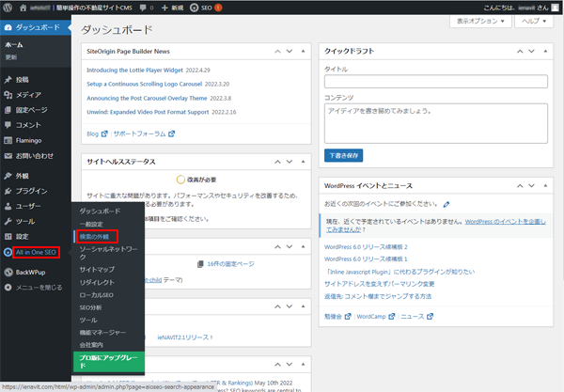564x392 pixels.
Task: Select SEO分析 in submenu
Action: (90, 307)
